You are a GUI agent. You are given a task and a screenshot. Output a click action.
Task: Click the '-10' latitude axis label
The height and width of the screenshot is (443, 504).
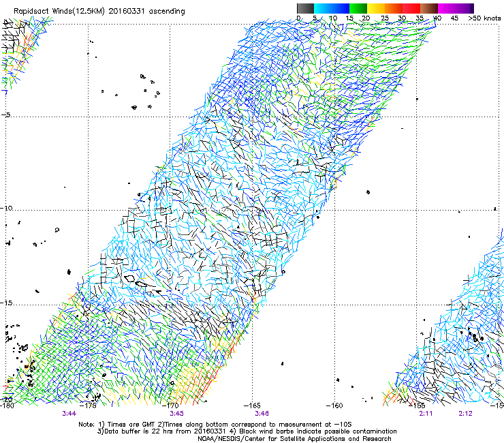tap(6, 208)
